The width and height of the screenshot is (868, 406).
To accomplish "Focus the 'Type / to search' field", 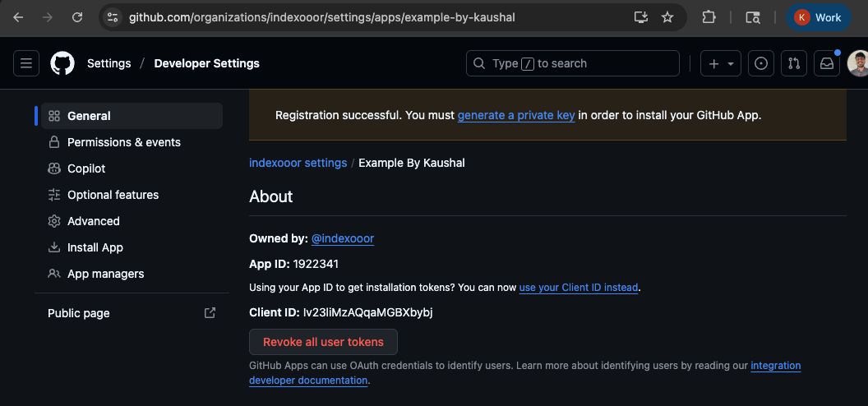I will click(x=572, y=63).
